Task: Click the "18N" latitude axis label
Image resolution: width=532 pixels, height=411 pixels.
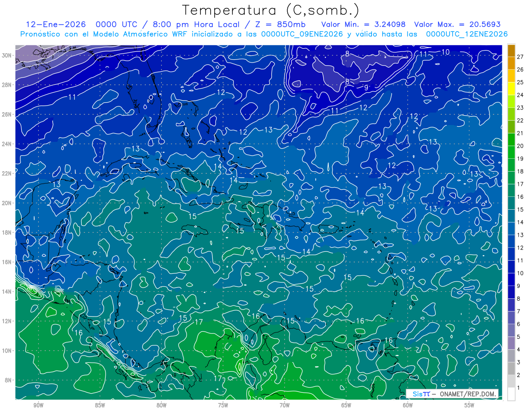Action: tap(7, 232)
